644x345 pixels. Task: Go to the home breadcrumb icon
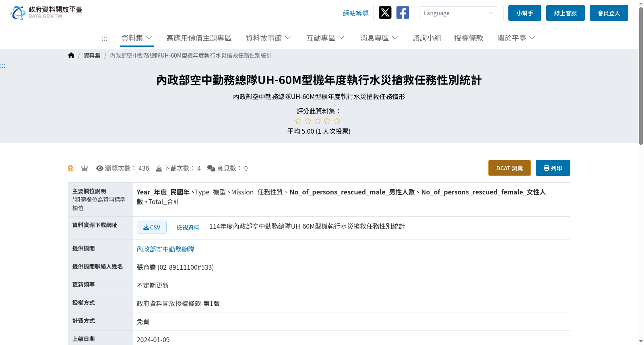tap(71, 56)
